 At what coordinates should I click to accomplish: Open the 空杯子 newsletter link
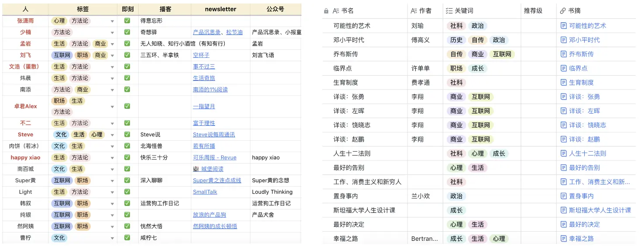click(x=201, y=55)
